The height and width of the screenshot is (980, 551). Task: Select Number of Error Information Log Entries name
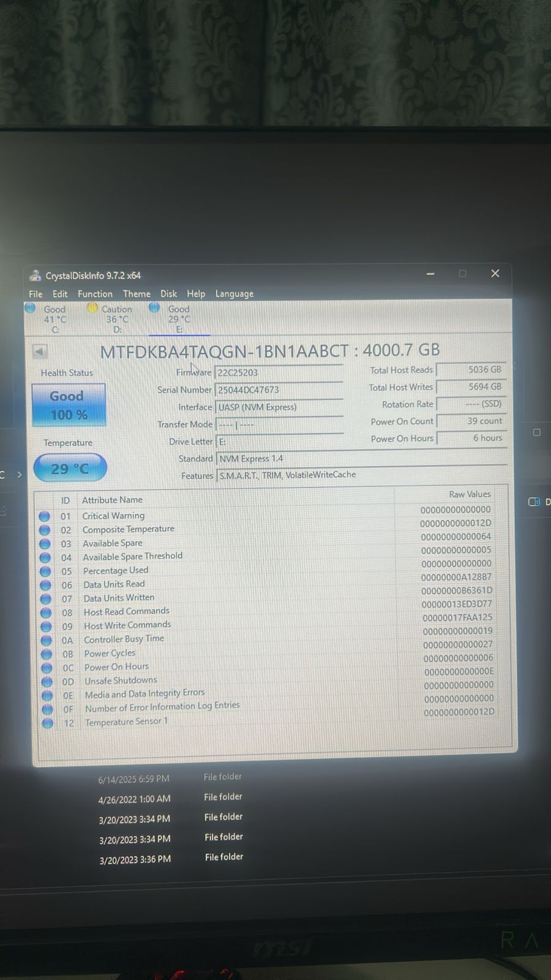(x=162, y=707)
